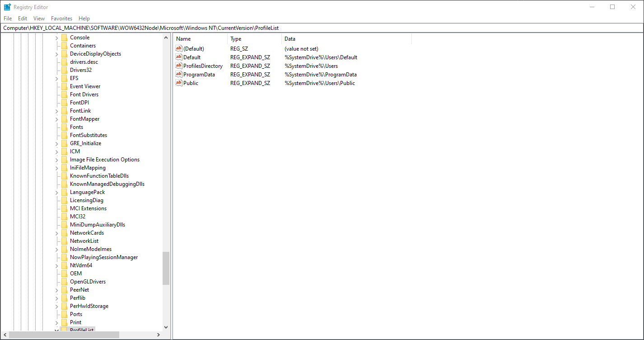Sort by the Type column header
Screen dimensions: 644x340
(255, 39)
